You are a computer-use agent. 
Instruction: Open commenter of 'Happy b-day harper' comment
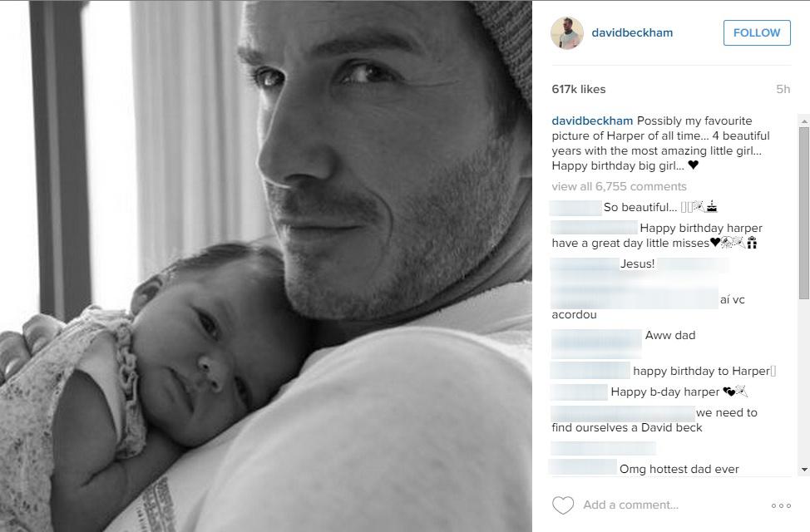tap(579, 392)
